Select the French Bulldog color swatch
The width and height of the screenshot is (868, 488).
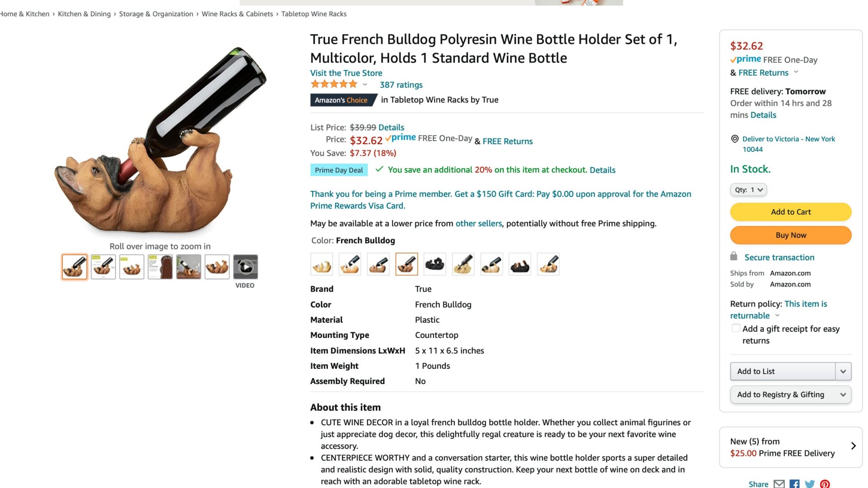tap(406, 264)
